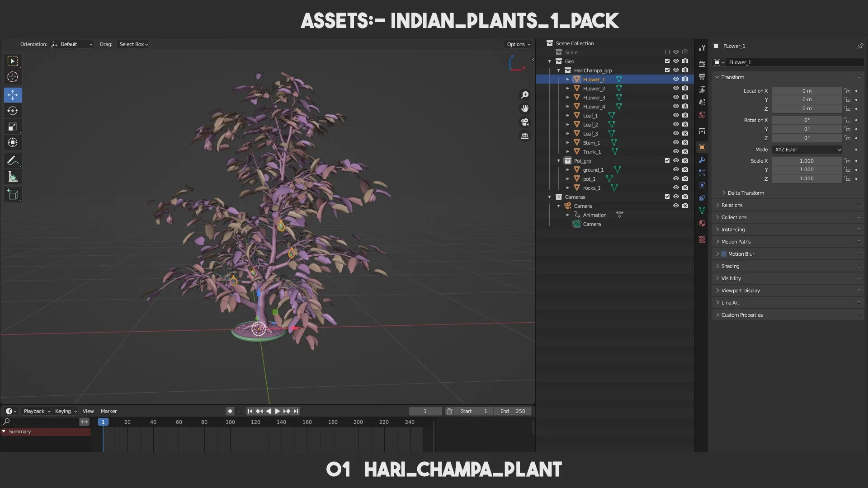
Task: Activate the Transform tool
Action: (13, 143)
